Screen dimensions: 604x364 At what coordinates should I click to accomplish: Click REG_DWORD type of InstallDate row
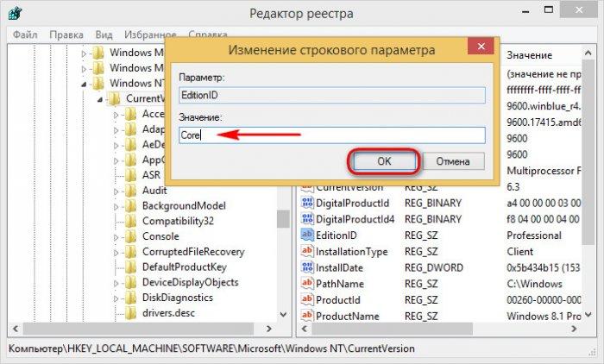(434, 267)
